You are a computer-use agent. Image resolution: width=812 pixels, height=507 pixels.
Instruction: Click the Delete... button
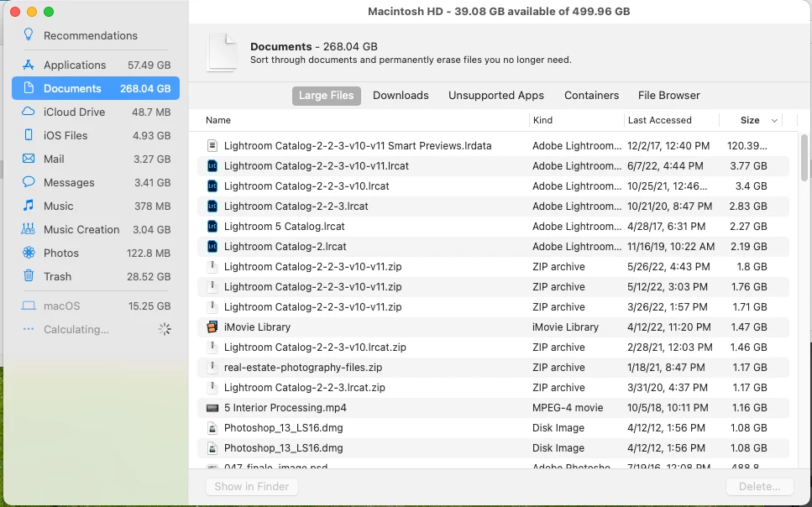click(760, 486)
